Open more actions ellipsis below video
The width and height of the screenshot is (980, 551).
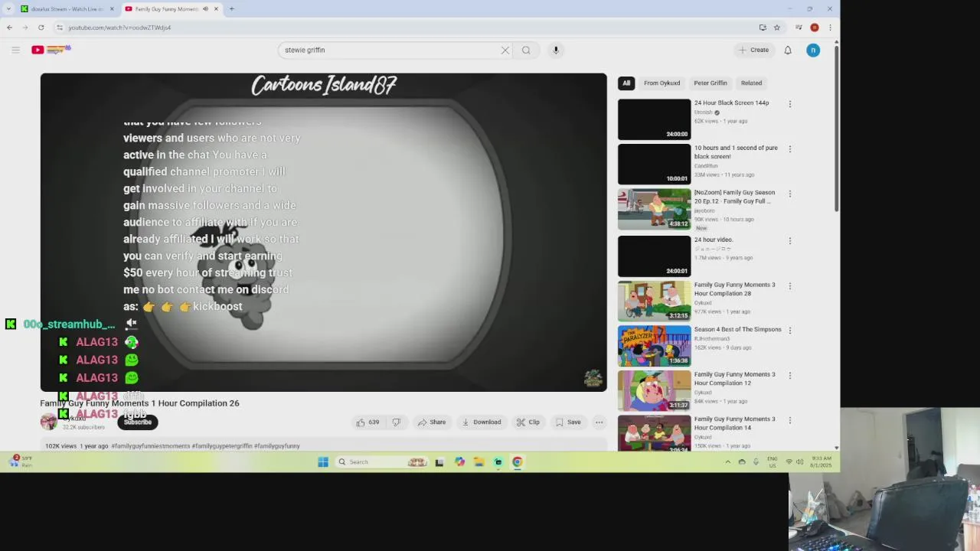tap(599, 422)
